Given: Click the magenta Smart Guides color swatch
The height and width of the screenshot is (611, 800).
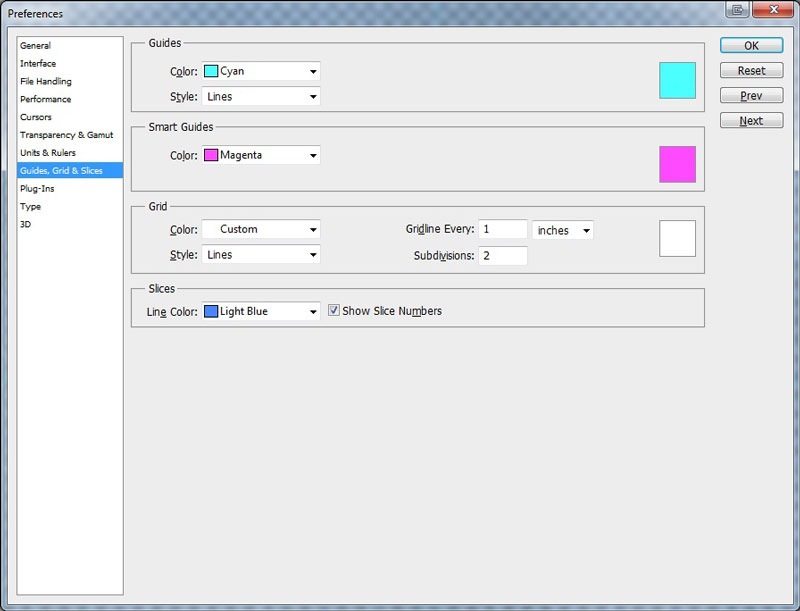Looking at the screenshot, I should click(677, 164).
